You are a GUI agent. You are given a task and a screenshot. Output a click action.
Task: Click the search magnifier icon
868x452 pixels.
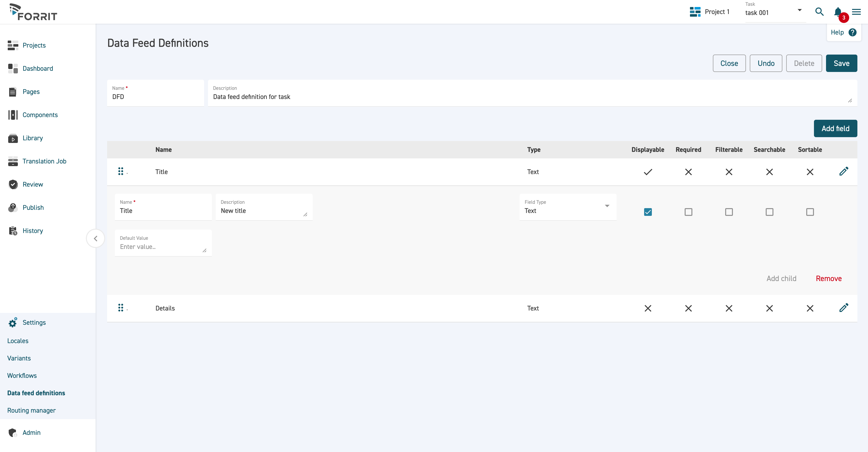click(x=819, y=12)
